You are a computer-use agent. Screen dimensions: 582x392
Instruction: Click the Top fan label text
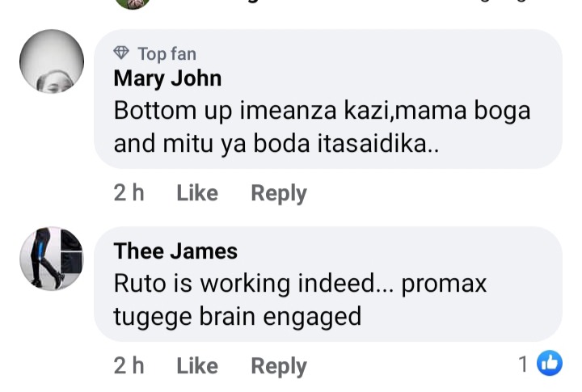point(167,54)
